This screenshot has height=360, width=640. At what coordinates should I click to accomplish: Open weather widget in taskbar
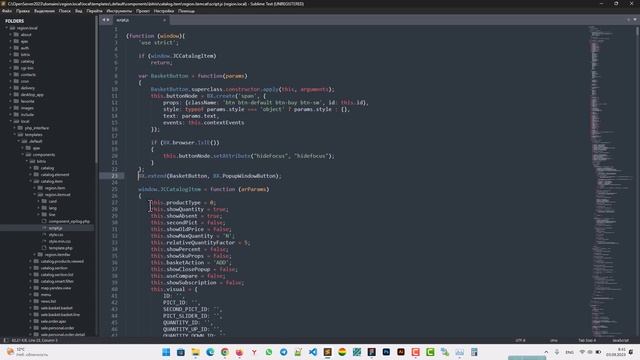(27, 352)
